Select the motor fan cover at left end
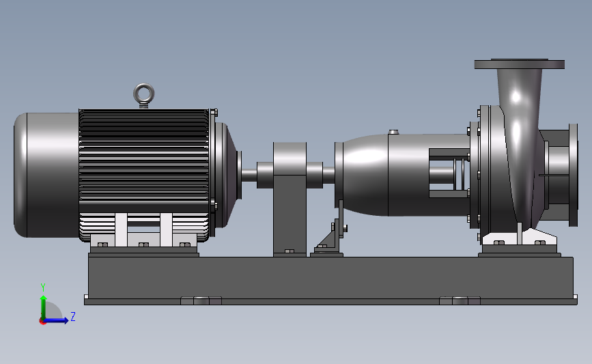 tap(46, 175)
